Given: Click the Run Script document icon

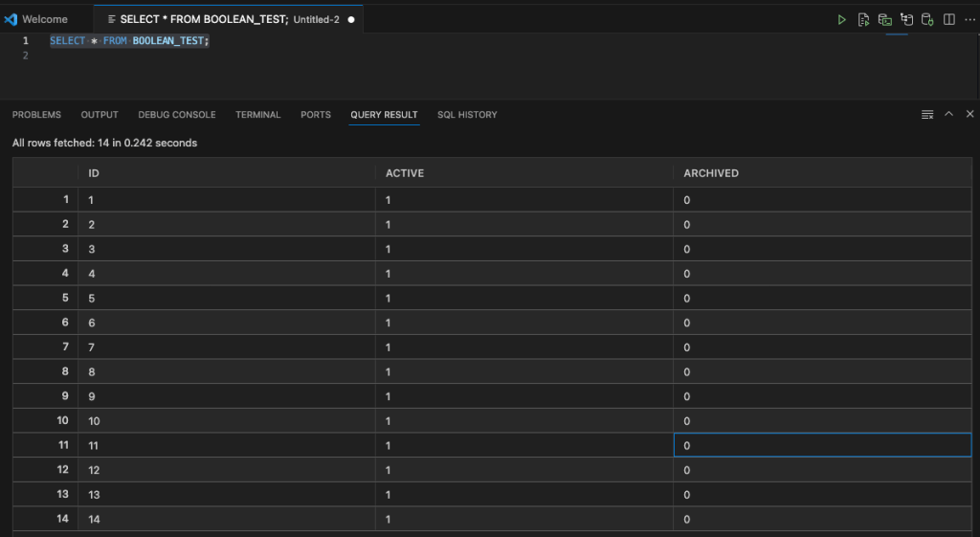Looking at the screenshot, I should [x=864, y=19].
